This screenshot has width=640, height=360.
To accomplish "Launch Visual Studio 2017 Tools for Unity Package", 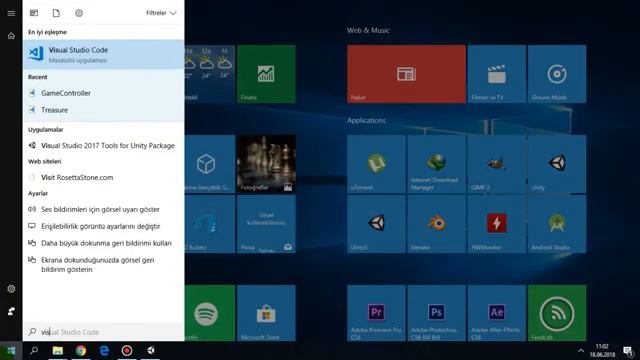I will pyautogui.click(x=104, y=145).
